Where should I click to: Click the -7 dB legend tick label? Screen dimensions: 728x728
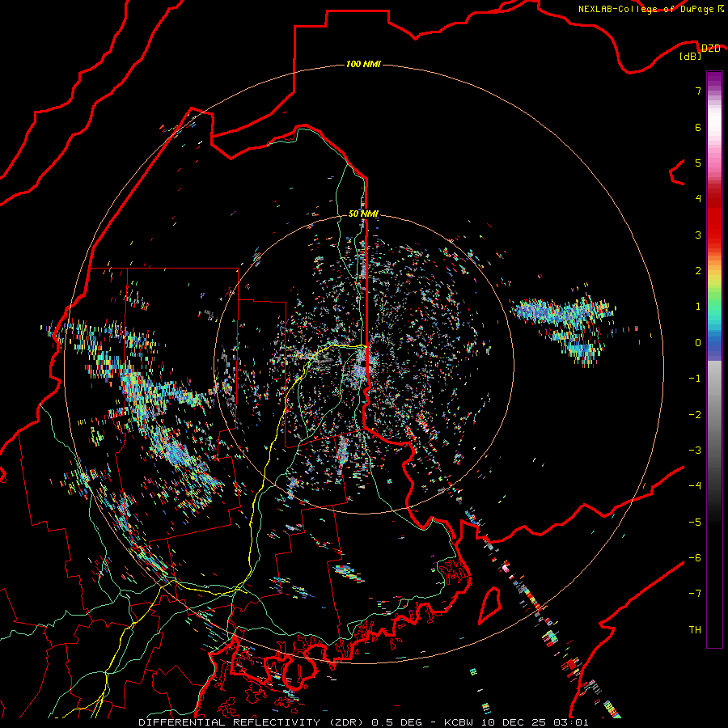695,594
